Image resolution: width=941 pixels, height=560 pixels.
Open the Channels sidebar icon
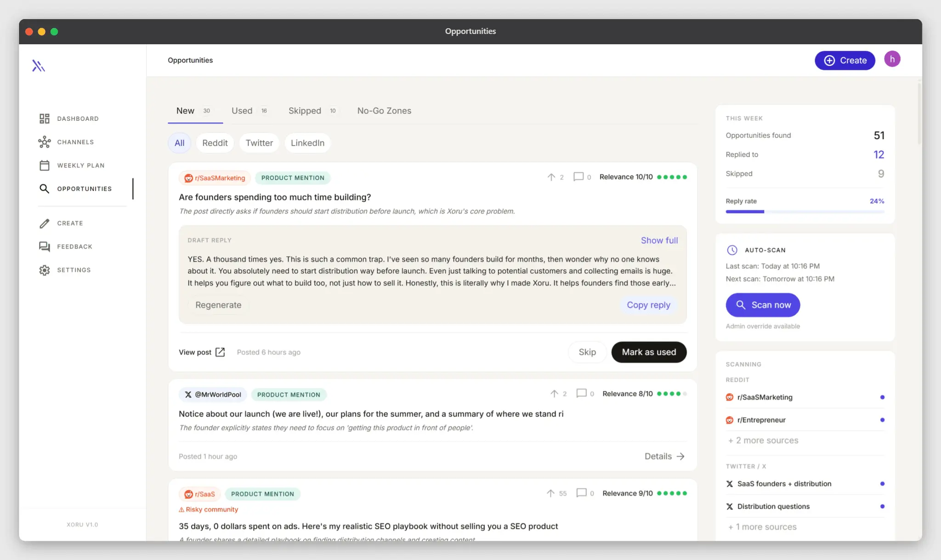45,142
